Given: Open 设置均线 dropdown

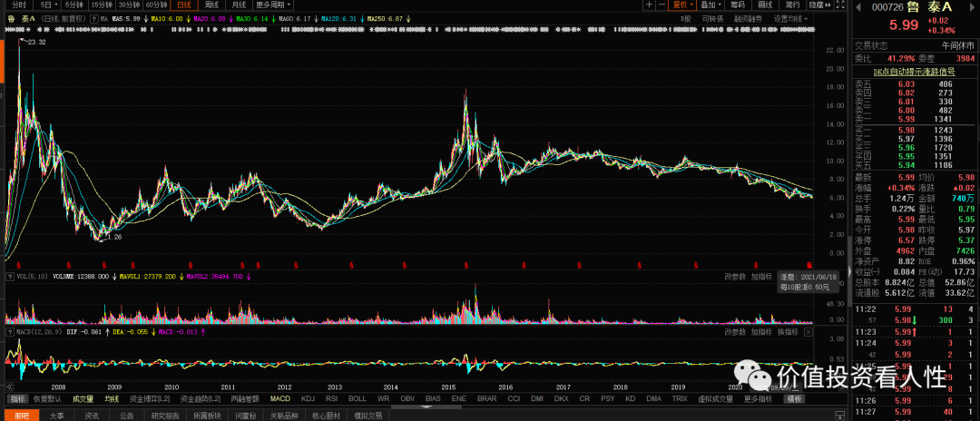Looking at the screenshot, I should tap(790, 19).
